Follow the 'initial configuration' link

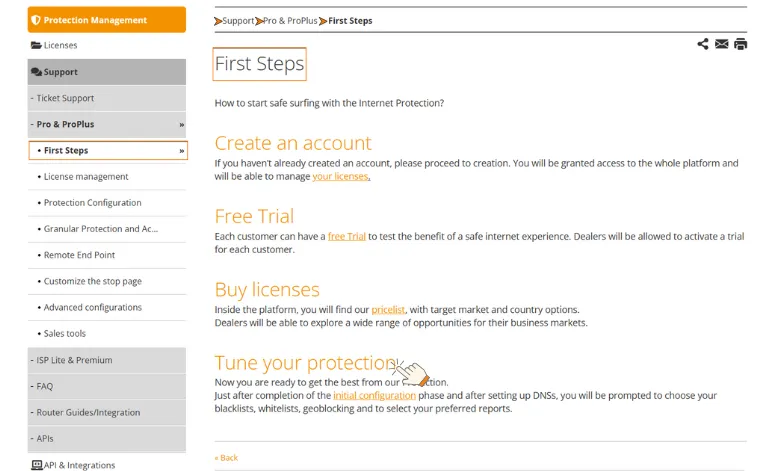374,395
